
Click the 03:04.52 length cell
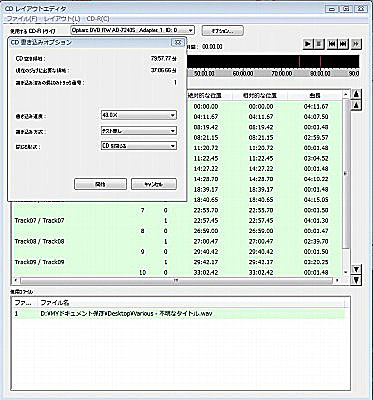pos(316,158)
